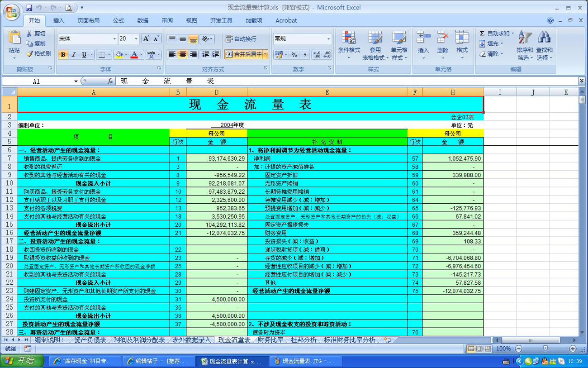Open phonetic guide wén button

coord(152,55)
